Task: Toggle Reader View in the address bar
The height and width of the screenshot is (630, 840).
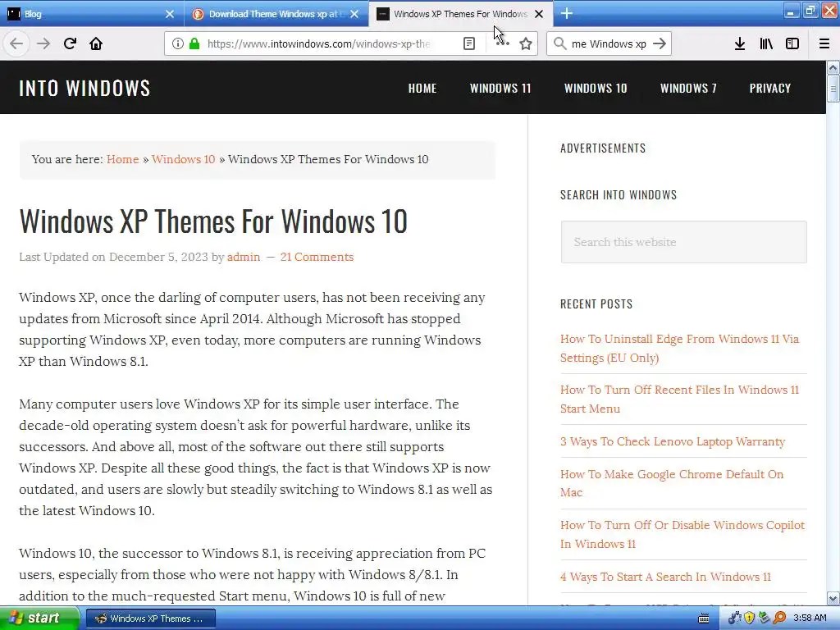Action: tap(469, 43)
